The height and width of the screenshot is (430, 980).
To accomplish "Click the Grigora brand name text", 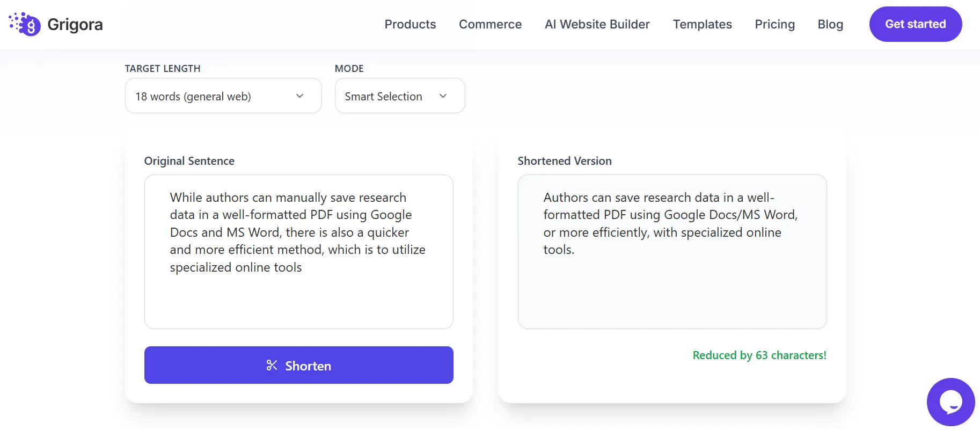I will pyautogui.click(x=75, y=25).
